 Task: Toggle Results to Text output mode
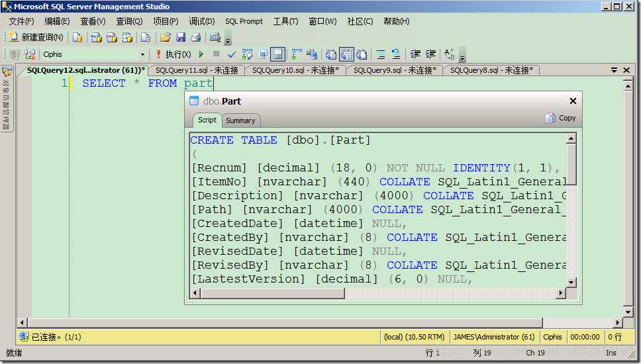coord(330,54)
